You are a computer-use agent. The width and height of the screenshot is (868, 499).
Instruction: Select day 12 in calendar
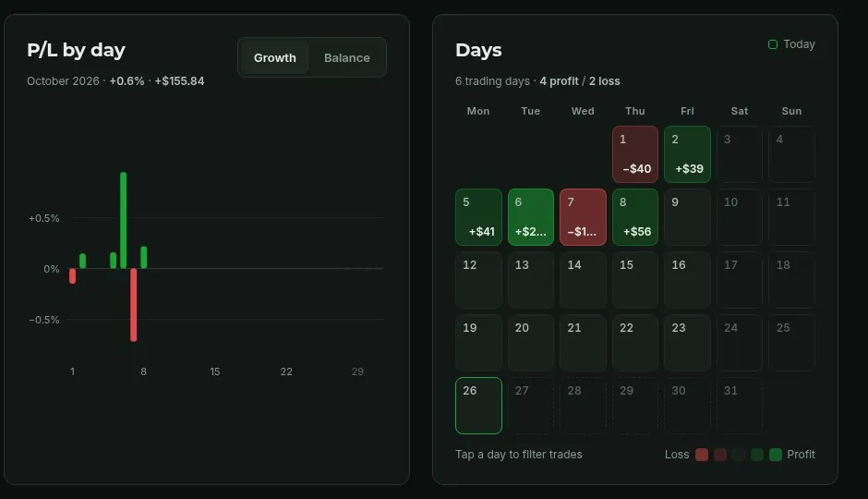point(478,280)
